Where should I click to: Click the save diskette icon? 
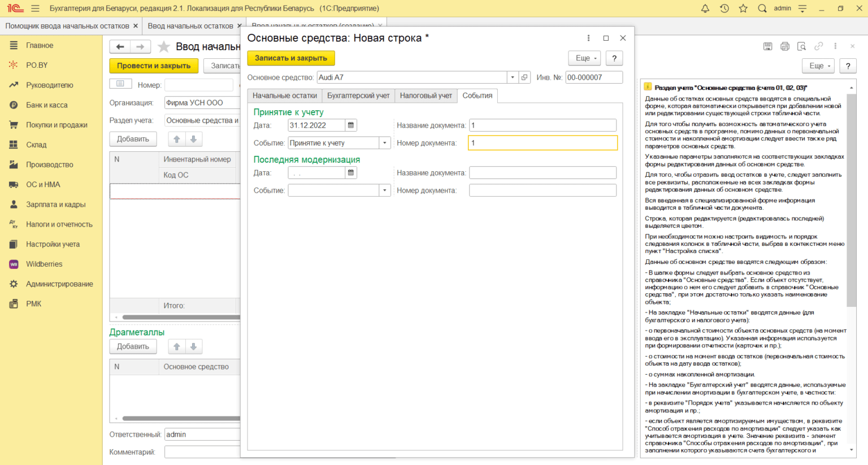[x=767, y=46]
